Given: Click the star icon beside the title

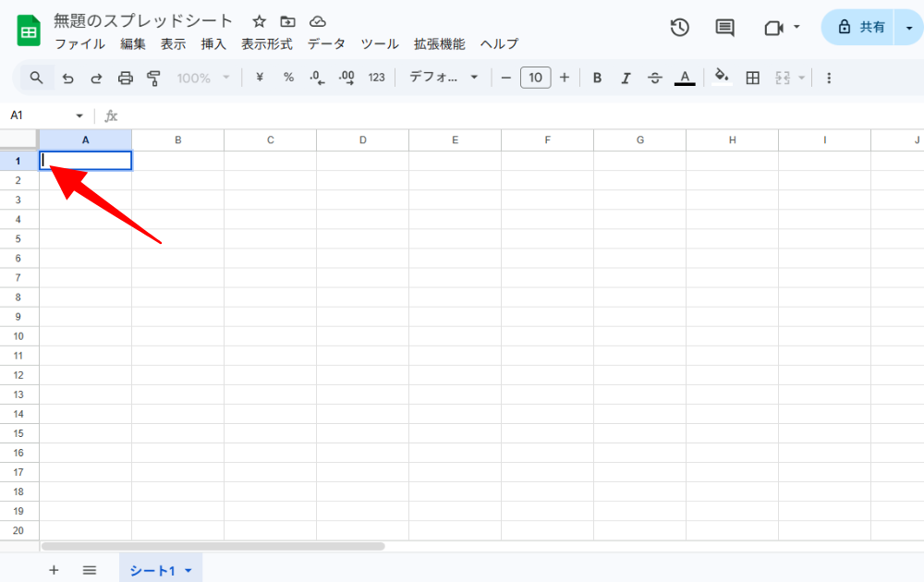Looking at the screenshot, I should tap(260, 21).
